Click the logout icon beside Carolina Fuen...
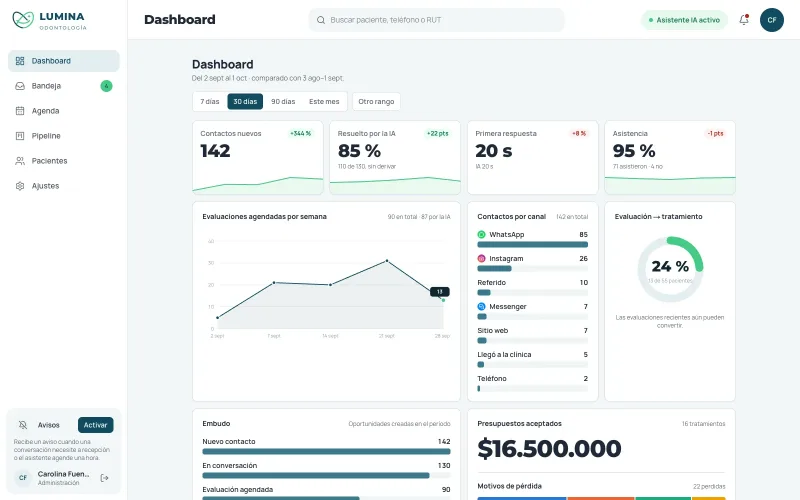800x500 pixels. (x=105, y=478)
